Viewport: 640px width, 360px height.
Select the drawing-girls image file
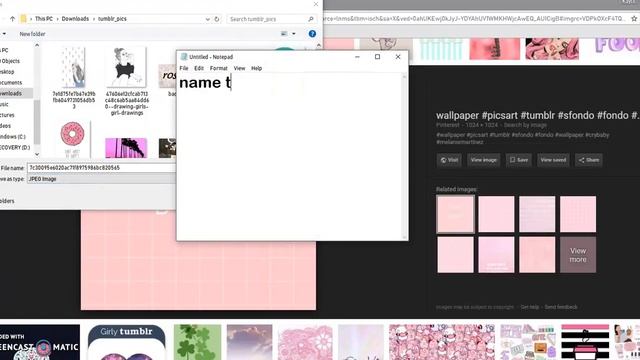tap(127, 81)
